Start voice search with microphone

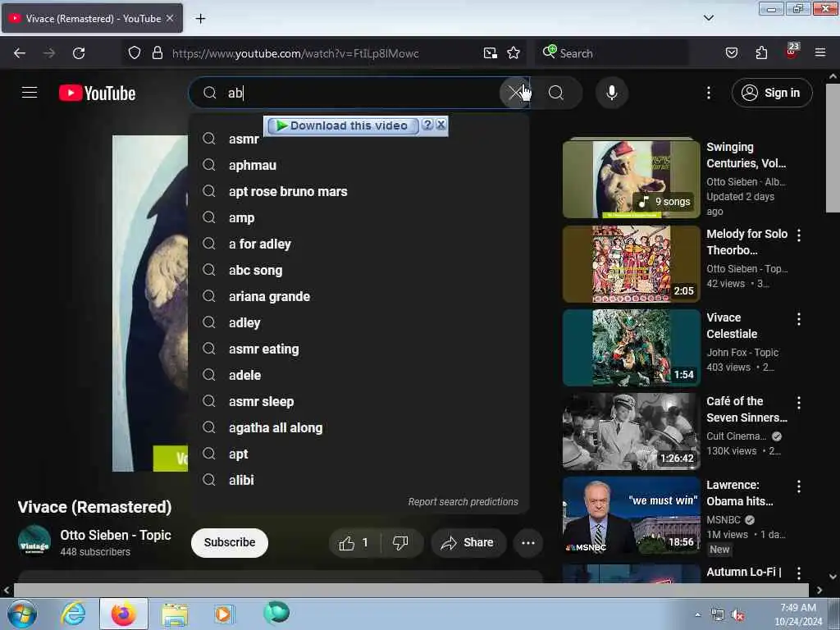tap(611, 93)
